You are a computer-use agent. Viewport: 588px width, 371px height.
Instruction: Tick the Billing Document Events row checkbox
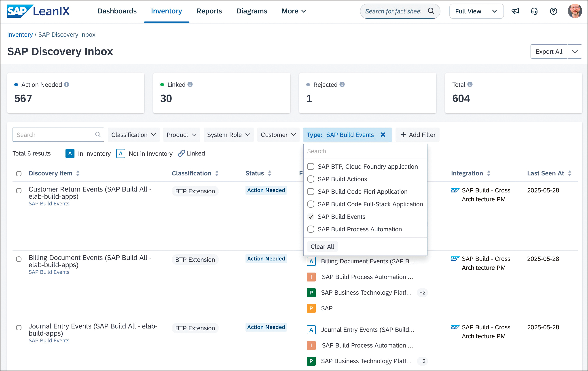point(19,259)
